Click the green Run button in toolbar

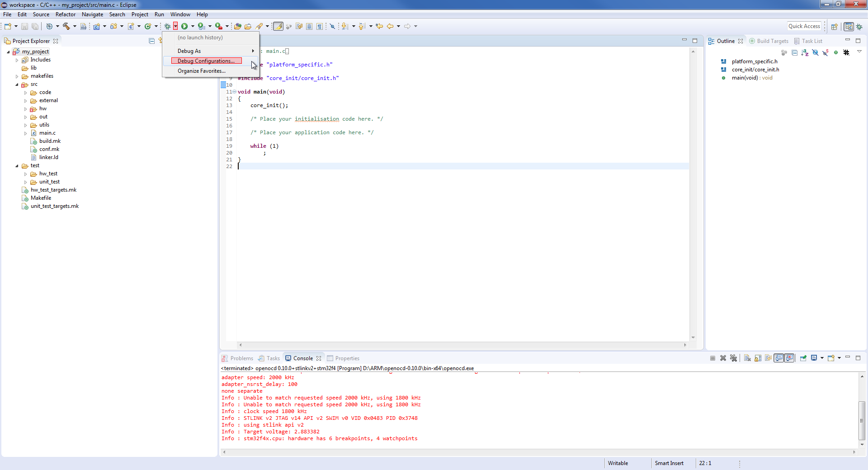coord(184,26)
